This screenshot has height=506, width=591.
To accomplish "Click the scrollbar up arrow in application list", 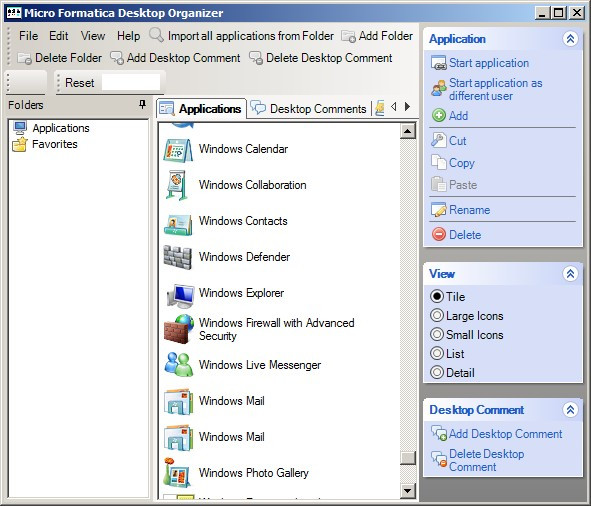I will point(407,132).
